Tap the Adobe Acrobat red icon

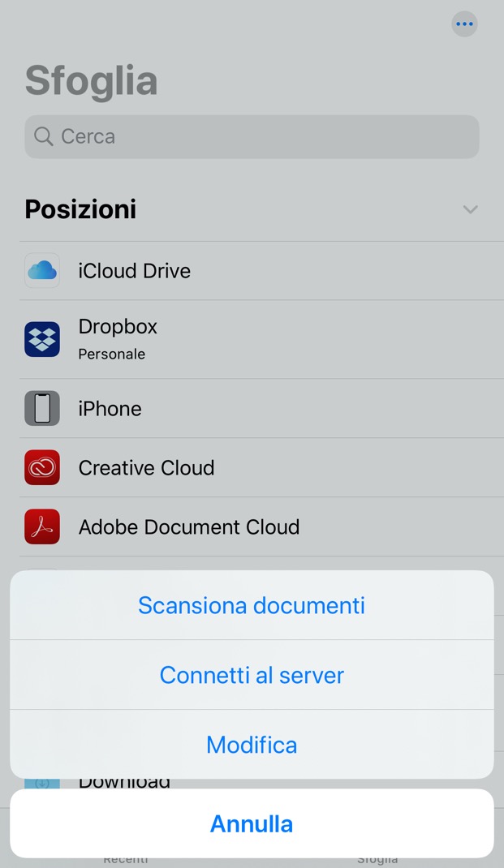[x=42, y=526]
